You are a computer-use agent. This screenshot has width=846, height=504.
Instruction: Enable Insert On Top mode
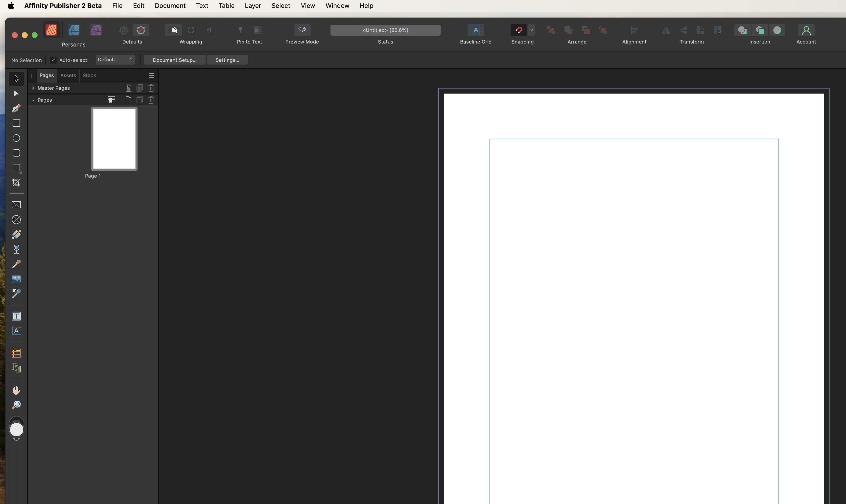coord(760,30)
